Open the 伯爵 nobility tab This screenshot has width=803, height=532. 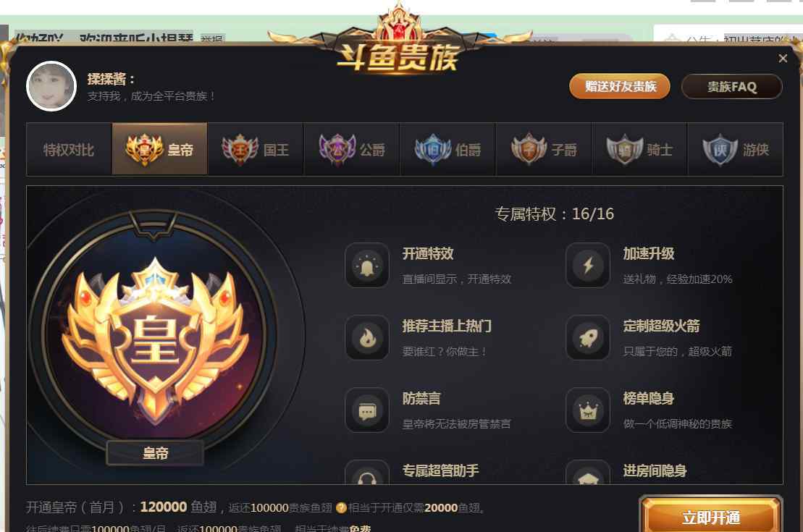coord(447,150)
